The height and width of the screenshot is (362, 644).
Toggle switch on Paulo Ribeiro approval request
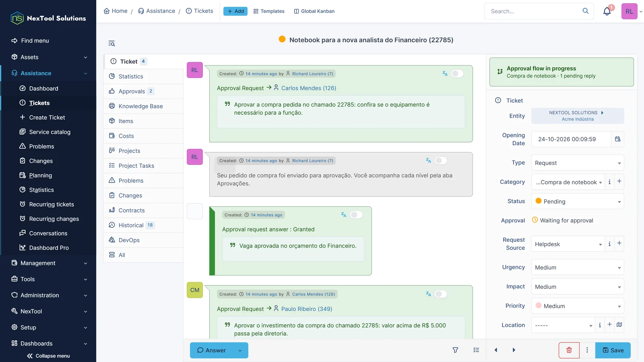pos(441,294)
